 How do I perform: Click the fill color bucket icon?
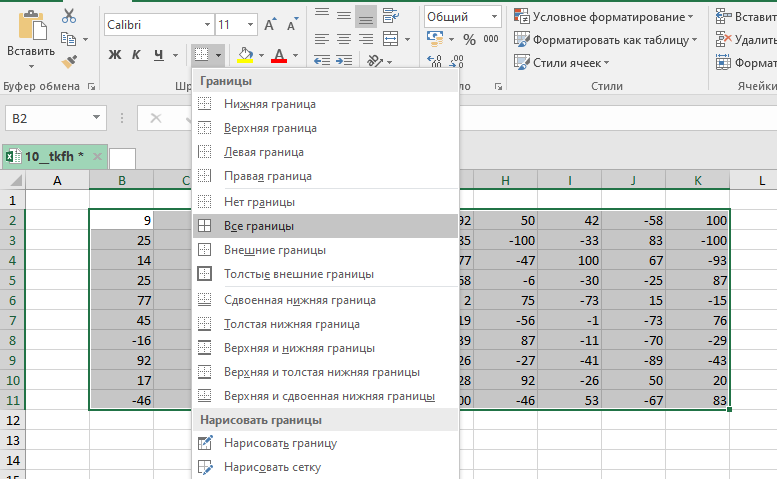coord(245,54)
